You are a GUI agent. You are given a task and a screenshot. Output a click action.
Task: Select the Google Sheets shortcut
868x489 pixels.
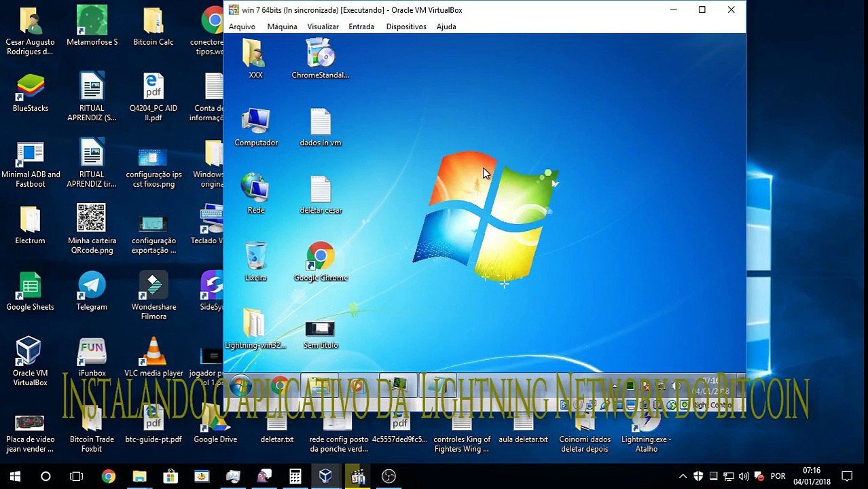30,292
